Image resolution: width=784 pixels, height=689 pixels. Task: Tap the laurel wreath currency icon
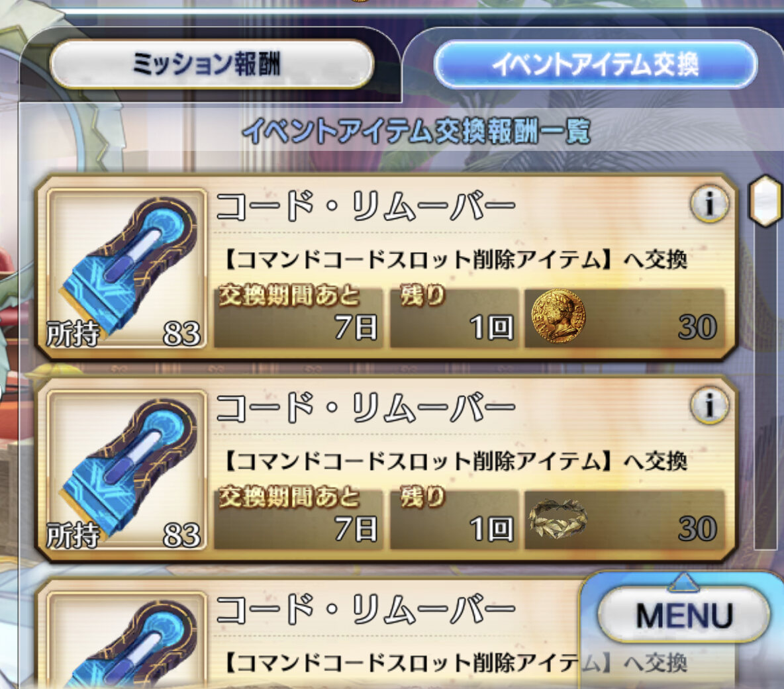[558, 518]
